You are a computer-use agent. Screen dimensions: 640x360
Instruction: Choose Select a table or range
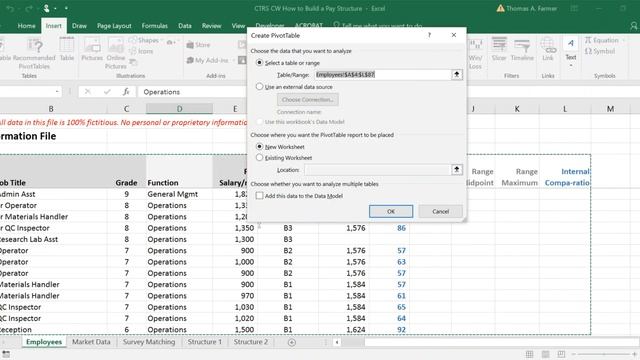(259, 63)
